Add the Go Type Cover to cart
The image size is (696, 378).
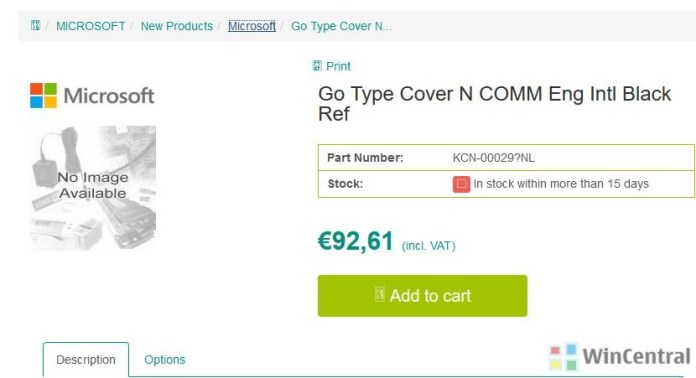pos(423,296)
